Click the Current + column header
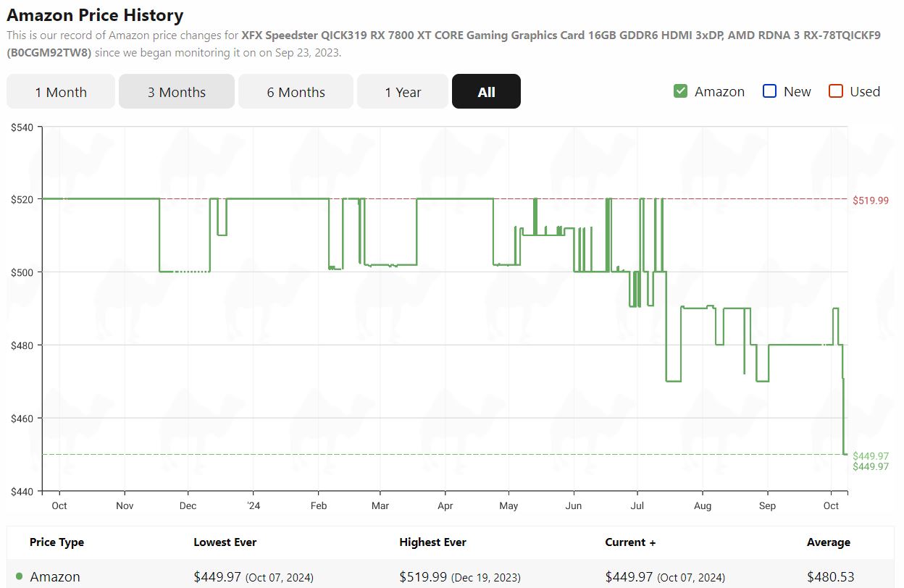Image resolution: width=904 pixels, height=588 pixels. [630, 542]
